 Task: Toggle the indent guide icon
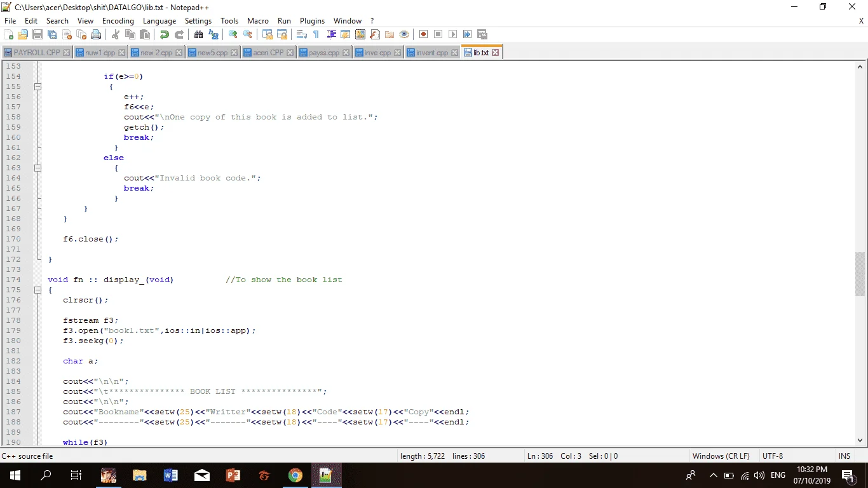tap(331, 34)
